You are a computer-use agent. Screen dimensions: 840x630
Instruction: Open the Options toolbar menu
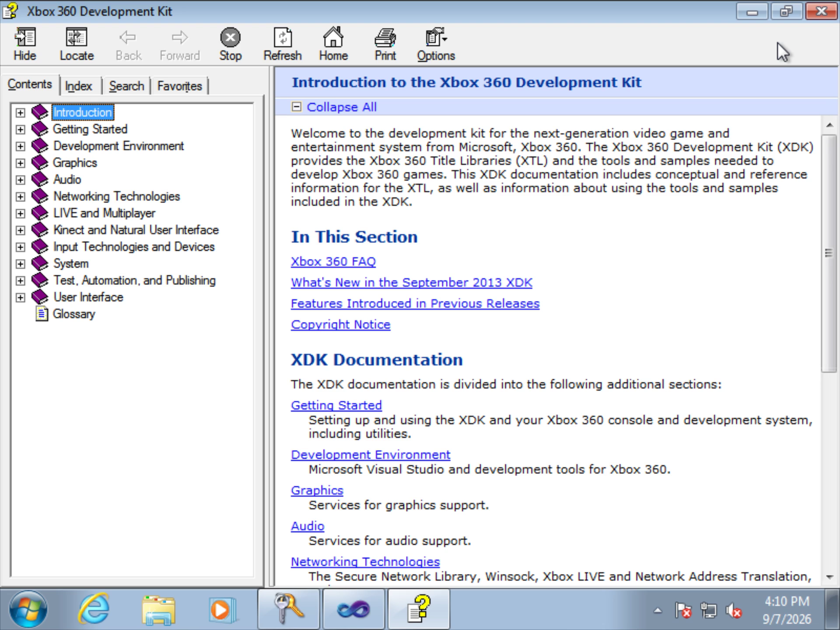click(436, 44)
